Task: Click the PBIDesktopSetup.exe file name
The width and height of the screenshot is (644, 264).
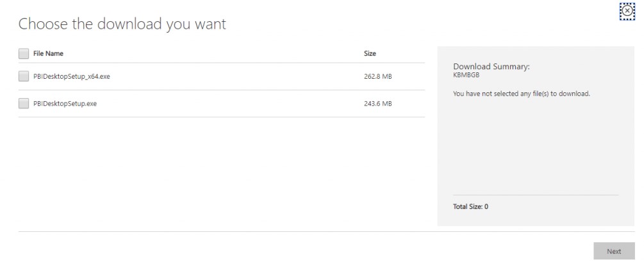Action: click(65, 104)
